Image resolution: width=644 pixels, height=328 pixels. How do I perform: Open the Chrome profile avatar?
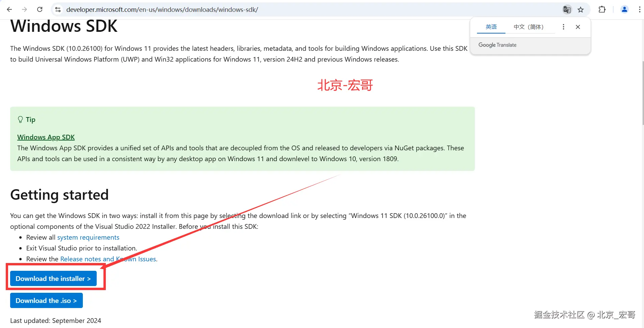624,9
